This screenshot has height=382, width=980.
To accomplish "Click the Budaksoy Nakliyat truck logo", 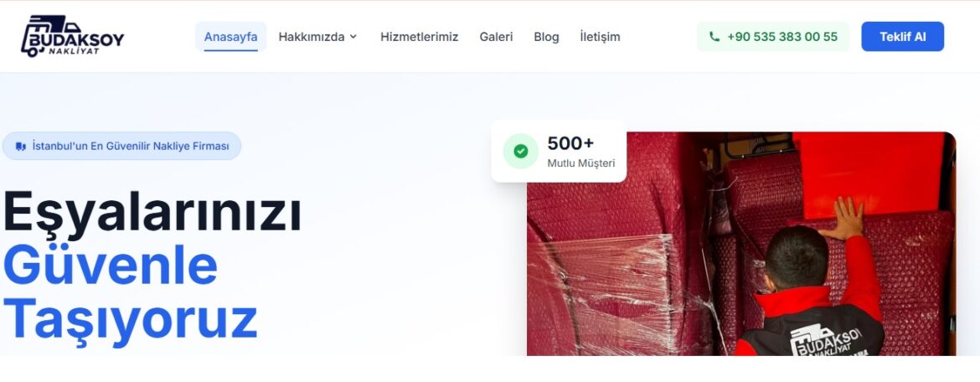I will coord(73,36).
